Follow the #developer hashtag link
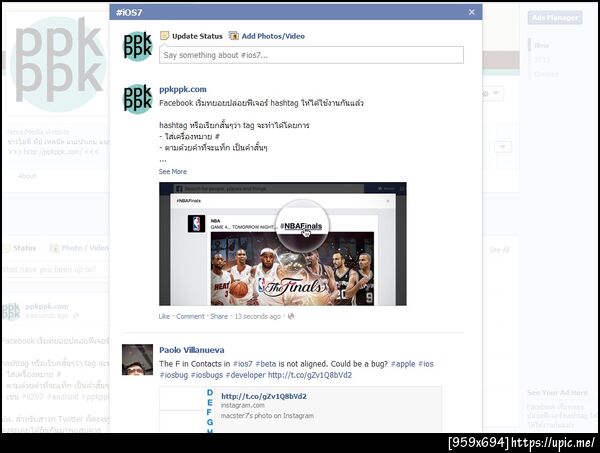The height and width of the screenshot is (453, 600). 245,375
